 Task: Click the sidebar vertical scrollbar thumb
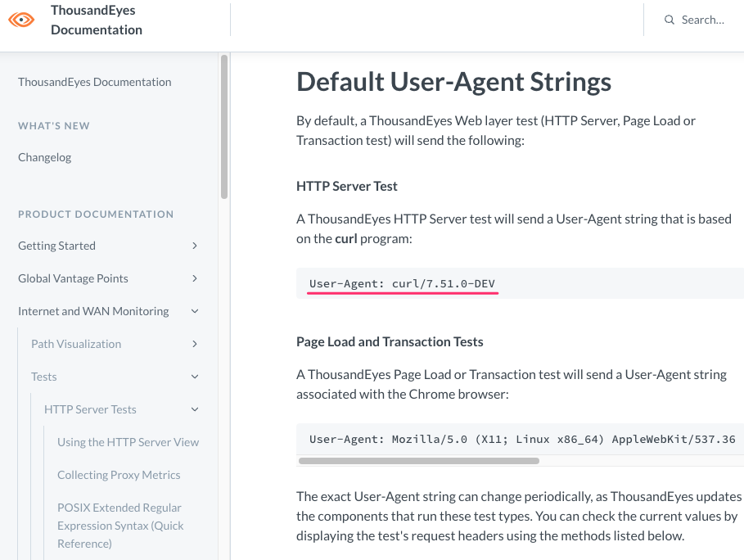(224, 127)
